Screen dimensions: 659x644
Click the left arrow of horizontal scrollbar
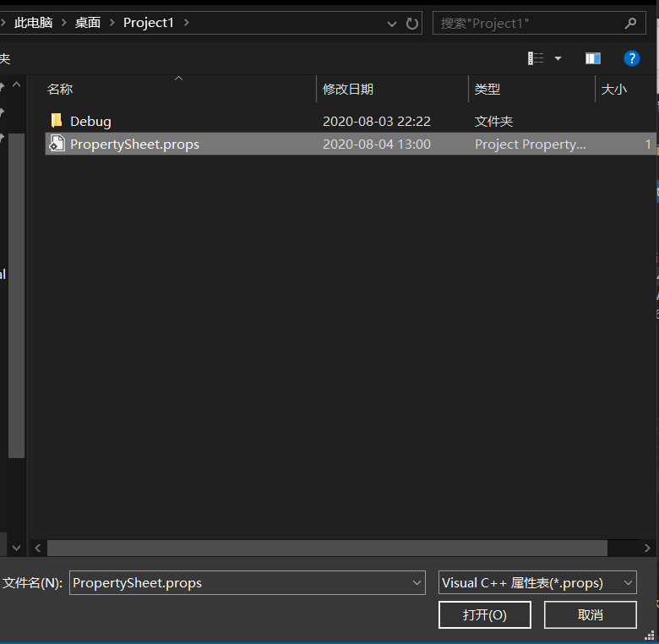38,548
